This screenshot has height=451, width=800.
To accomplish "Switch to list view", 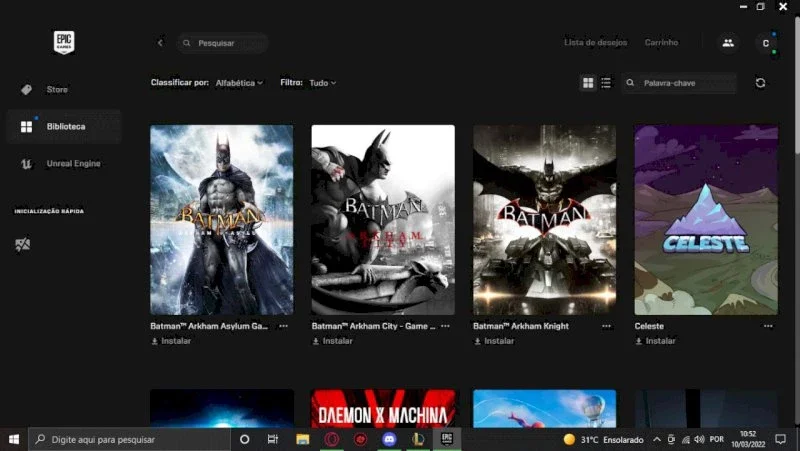I will coord(606,83).
